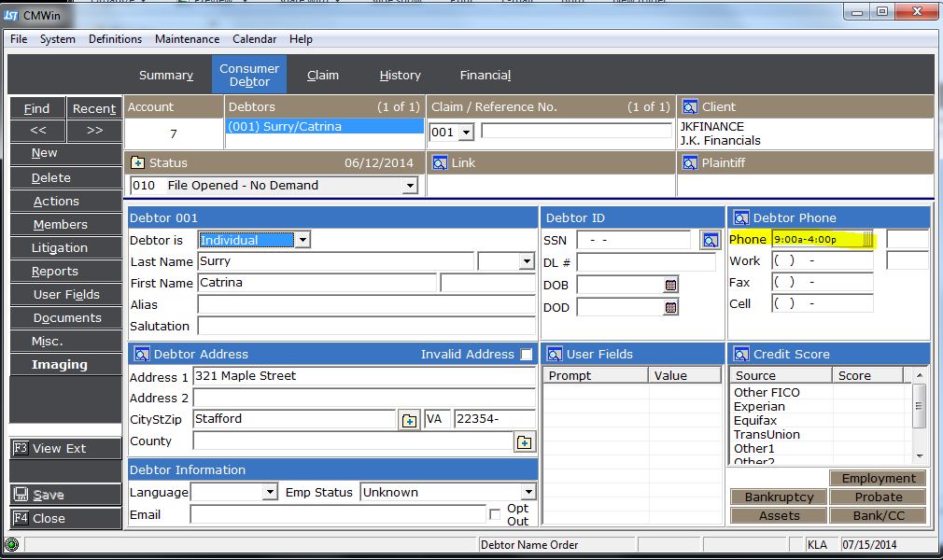Click the Link search icon
This screenshot has width=943, height=560.
coord(439,163)
